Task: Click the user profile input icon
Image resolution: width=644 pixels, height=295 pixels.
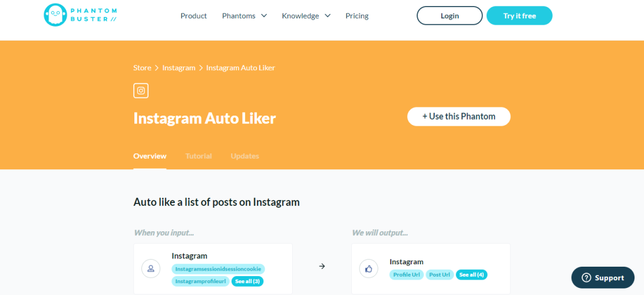Action: point(151,268)
